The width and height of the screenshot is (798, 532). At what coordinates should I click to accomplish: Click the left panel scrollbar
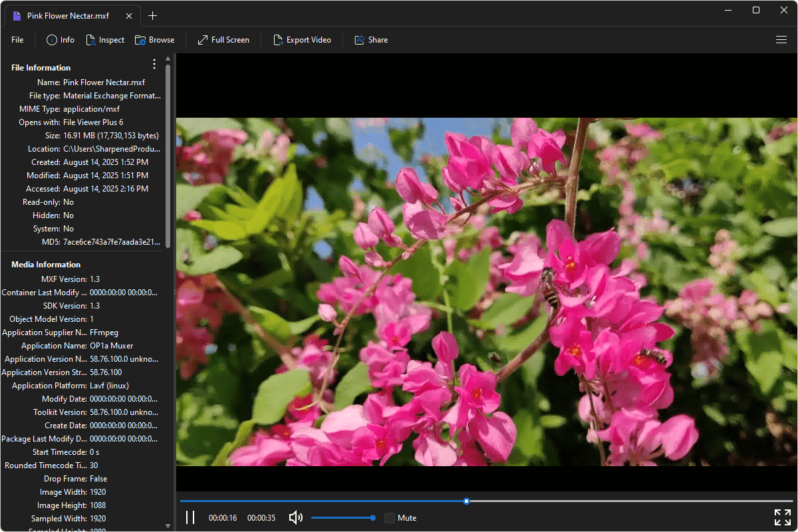(168, 156)
